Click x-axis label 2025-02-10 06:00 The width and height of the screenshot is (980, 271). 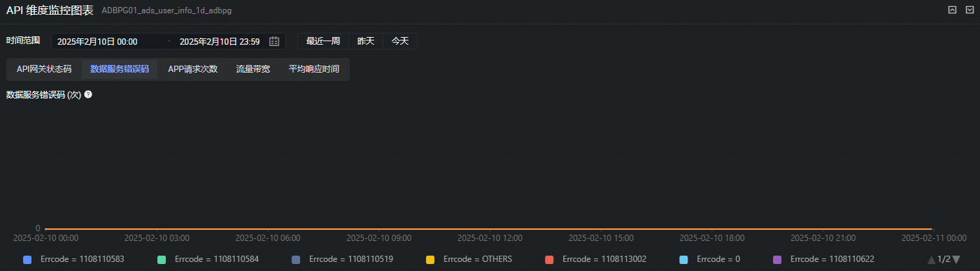click(x=268, y=237)
